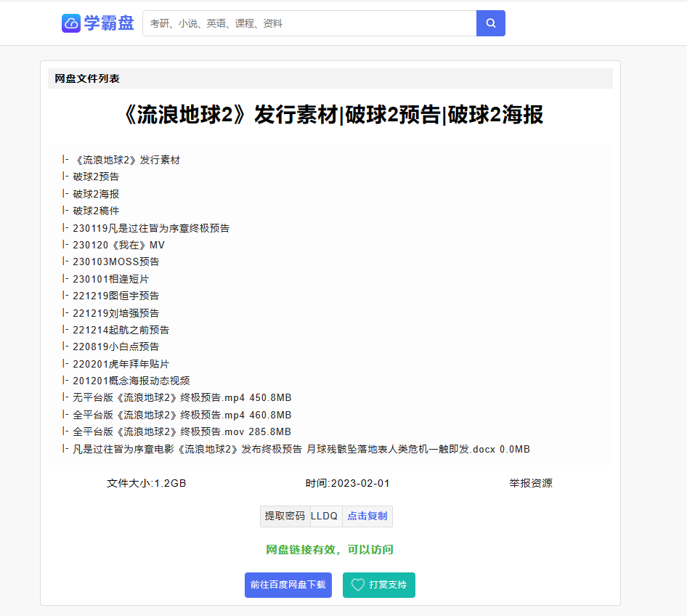Viewport: 687px width, 616px height.
Task: Click the heart icon on 打赏支持 button
Action: coord(357,585)
